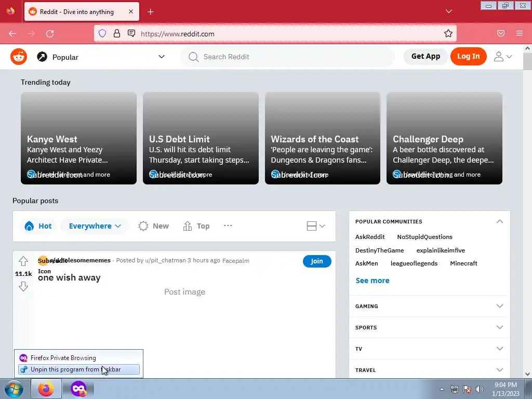Open the Windows Start button

click(x=14, y=389)
